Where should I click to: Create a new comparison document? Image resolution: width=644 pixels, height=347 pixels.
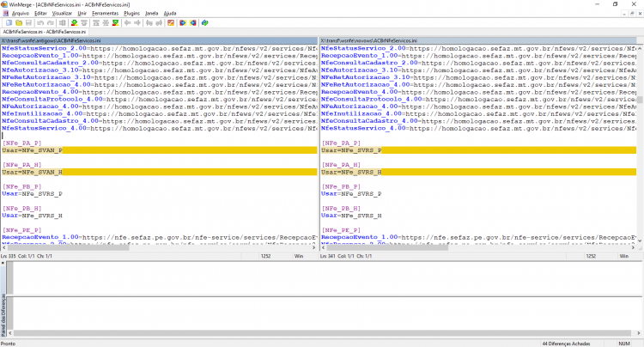click(x=9, y=22)
